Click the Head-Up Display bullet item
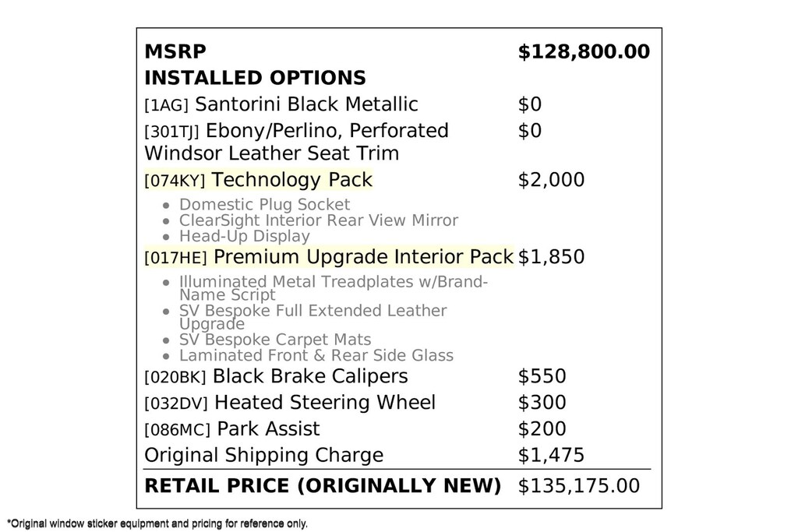The image size is (798, 532). coord(244,236)
